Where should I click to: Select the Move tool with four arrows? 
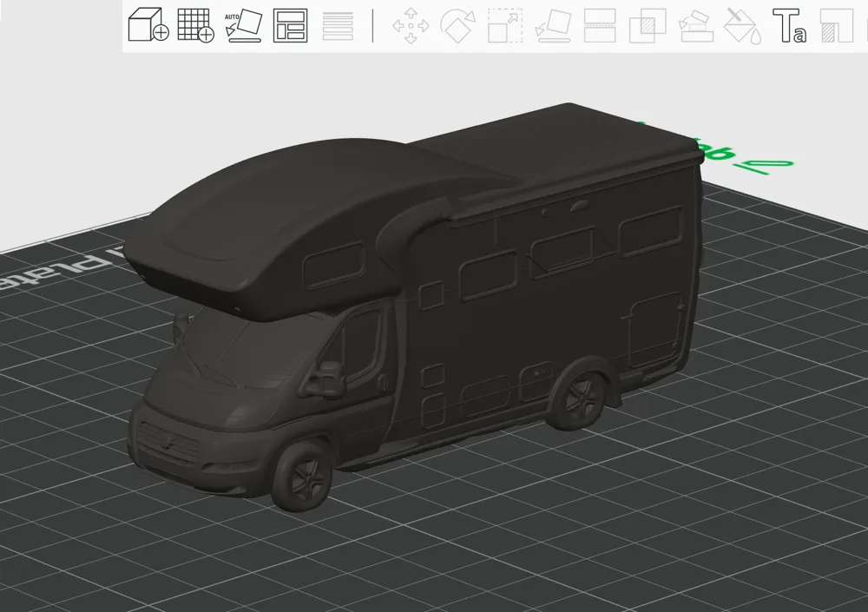[411, 25]
